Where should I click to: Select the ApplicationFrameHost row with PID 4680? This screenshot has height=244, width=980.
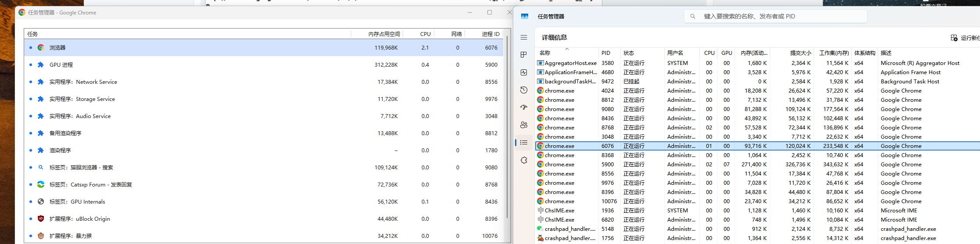(758, 72)
